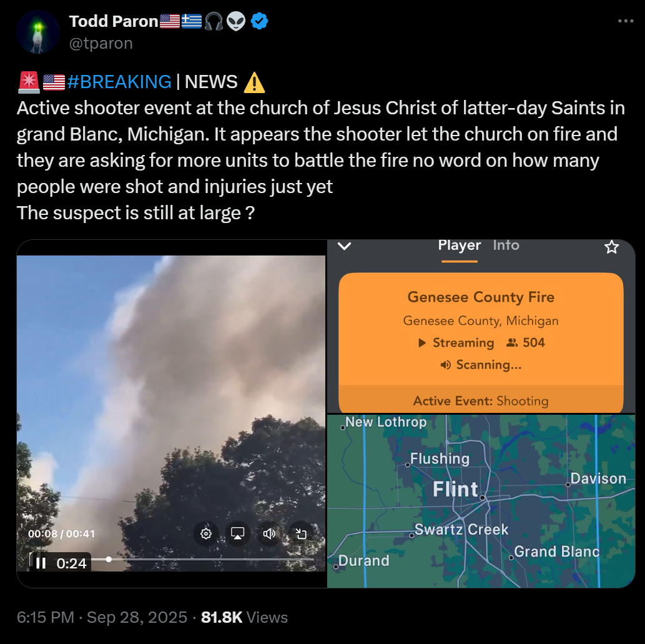Collapse the player with down chevron
Screen dimensions: 645x644
click(344, 246)
